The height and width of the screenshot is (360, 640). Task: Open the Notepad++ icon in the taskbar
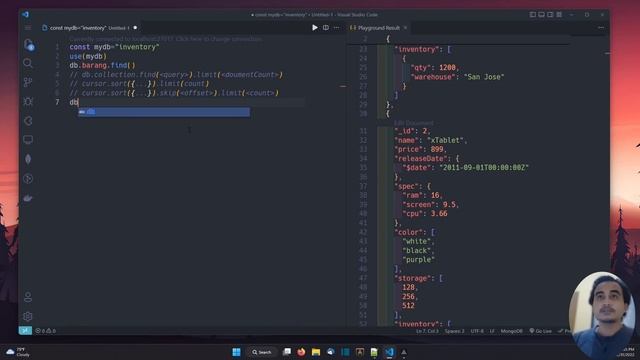click(374, 352)
